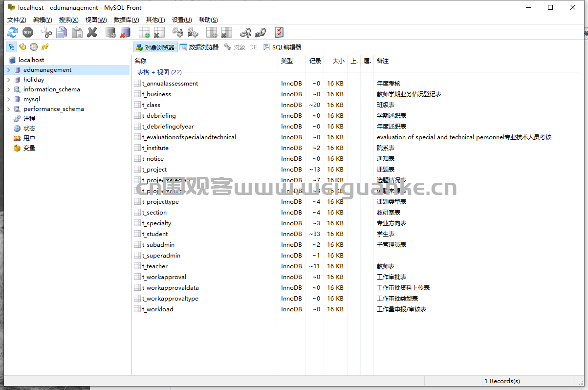Click the Add Key icon
Image resolution: width=588 pixels, height=390 pixels.
tap(178, 32)
